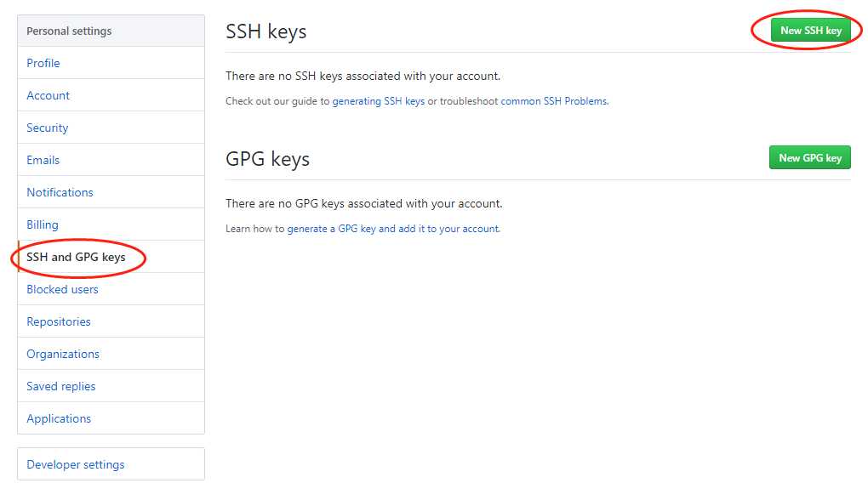This screenshot has height=500, width=868.
Task: Follow the generating SSH keys guide link
Action: tap(378, 101)
